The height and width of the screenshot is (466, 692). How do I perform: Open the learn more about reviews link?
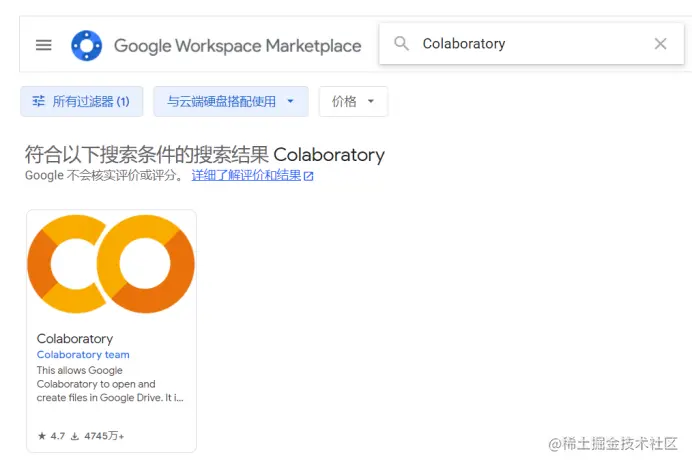[x=246, y=175]
